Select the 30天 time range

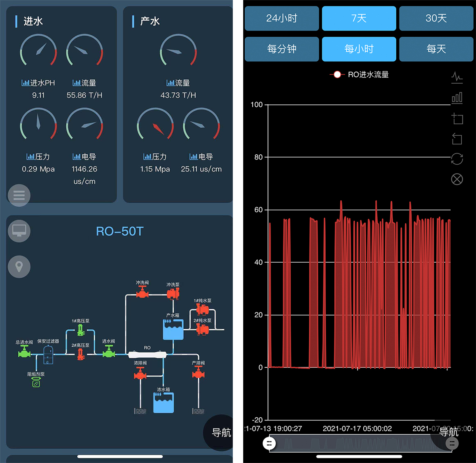(436, 18)
